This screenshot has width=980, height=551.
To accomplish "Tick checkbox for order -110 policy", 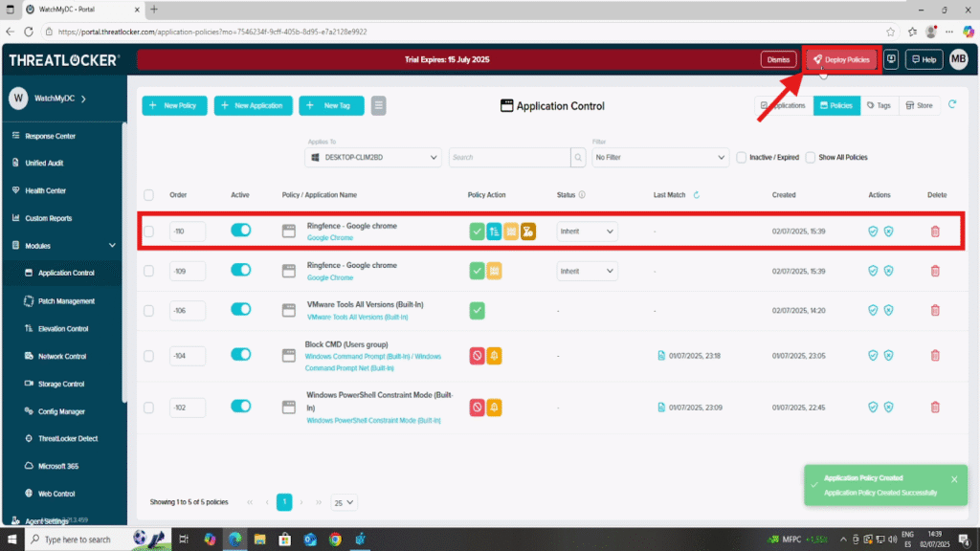I will pos(148,231).
